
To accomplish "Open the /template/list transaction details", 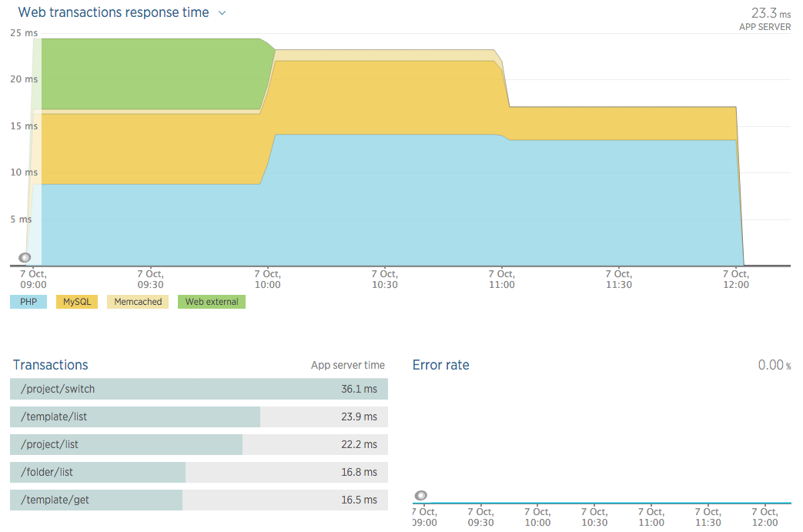I will coord(198,417).
